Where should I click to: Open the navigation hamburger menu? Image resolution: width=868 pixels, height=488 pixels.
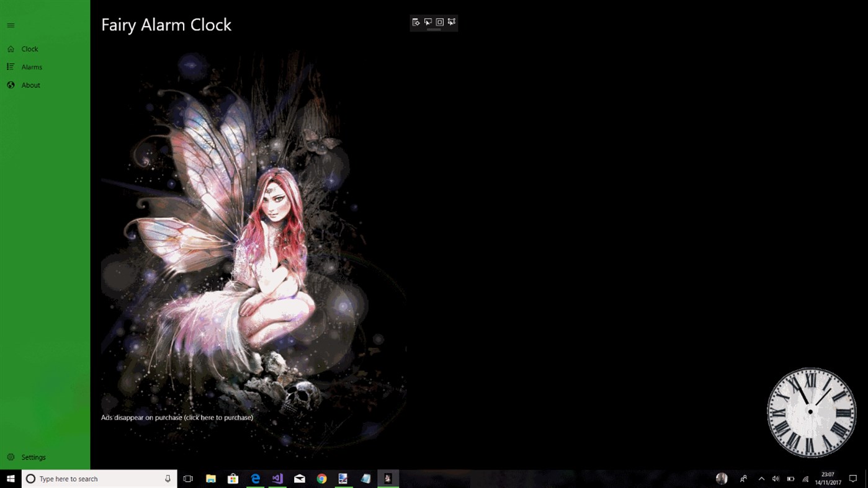coord(11,25)
